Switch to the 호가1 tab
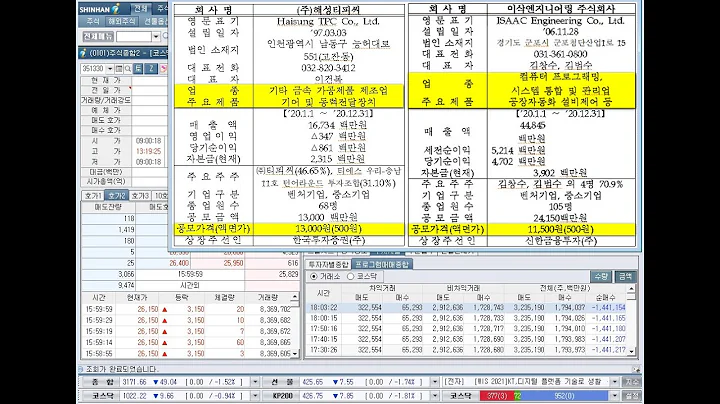This screenshot has width=720, height=404. [93, 196]
